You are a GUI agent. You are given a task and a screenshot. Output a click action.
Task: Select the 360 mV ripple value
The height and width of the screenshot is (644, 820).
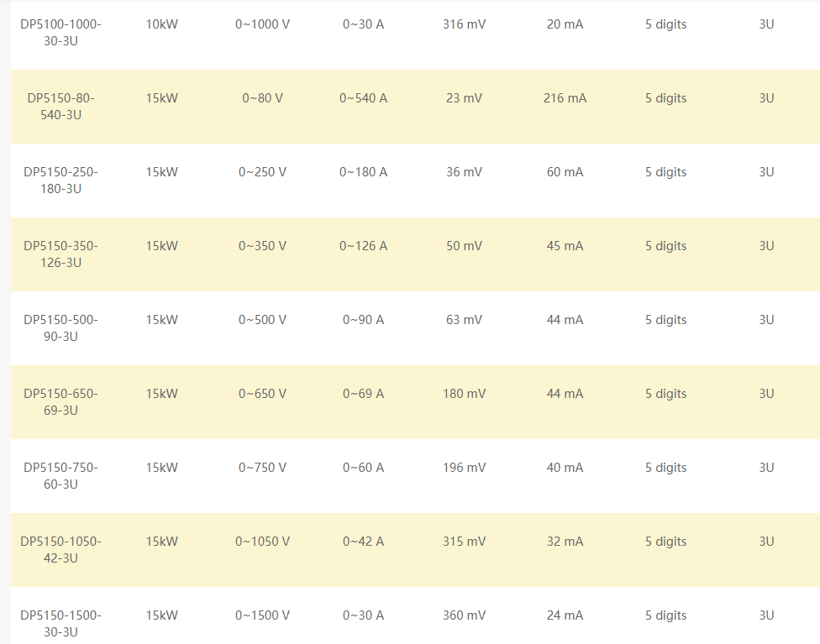pos(464,615)
